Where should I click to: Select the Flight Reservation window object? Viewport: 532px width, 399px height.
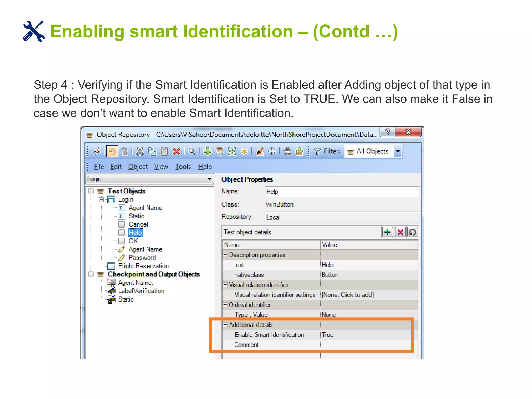pos(143,266)
